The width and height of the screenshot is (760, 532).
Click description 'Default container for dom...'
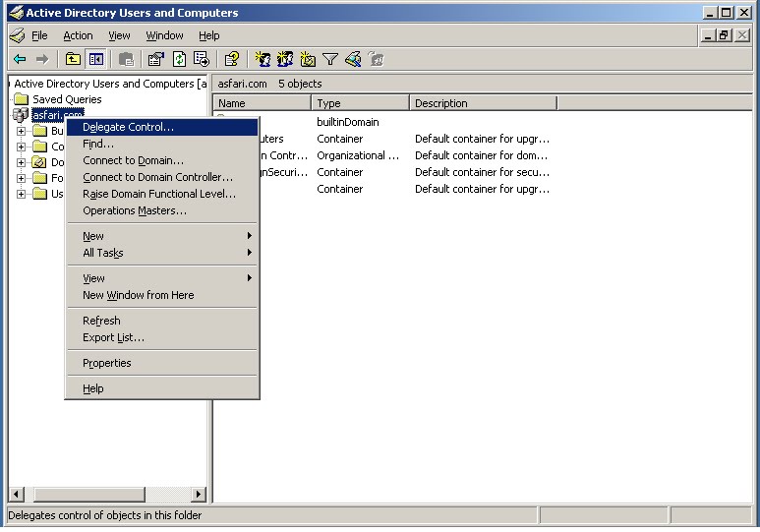pyautogui.click(x=482, y=155)
